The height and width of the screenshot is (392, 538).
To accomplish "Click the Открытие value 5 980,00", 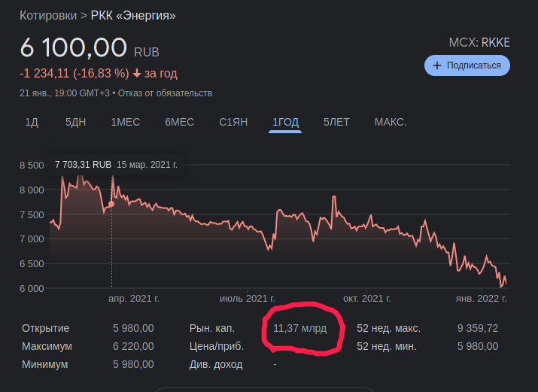I will point(133,328).
